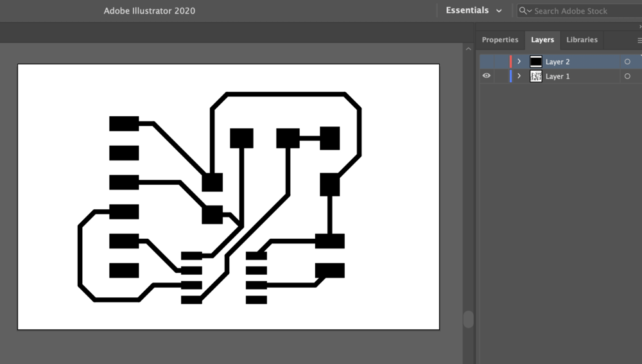Open the Essentials workspace dropdown
642x364 pixels.
pos(474,11)
